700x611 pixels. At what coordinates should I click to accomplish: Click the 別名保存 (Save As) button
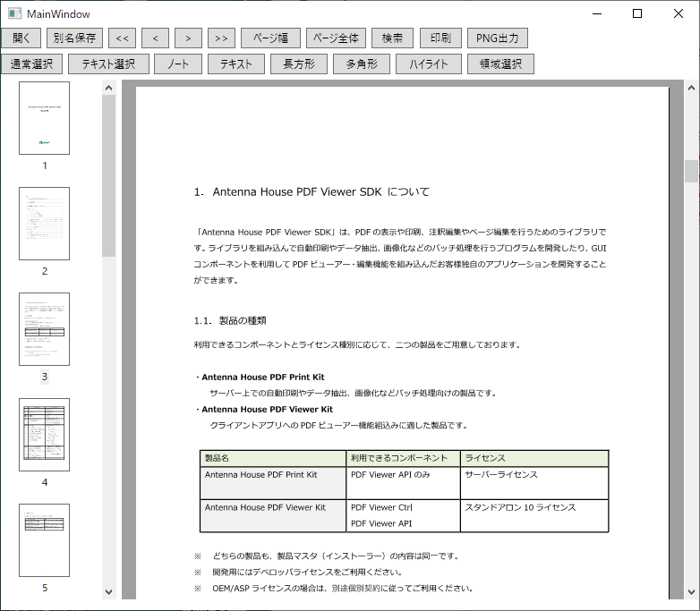pos(74,38)
